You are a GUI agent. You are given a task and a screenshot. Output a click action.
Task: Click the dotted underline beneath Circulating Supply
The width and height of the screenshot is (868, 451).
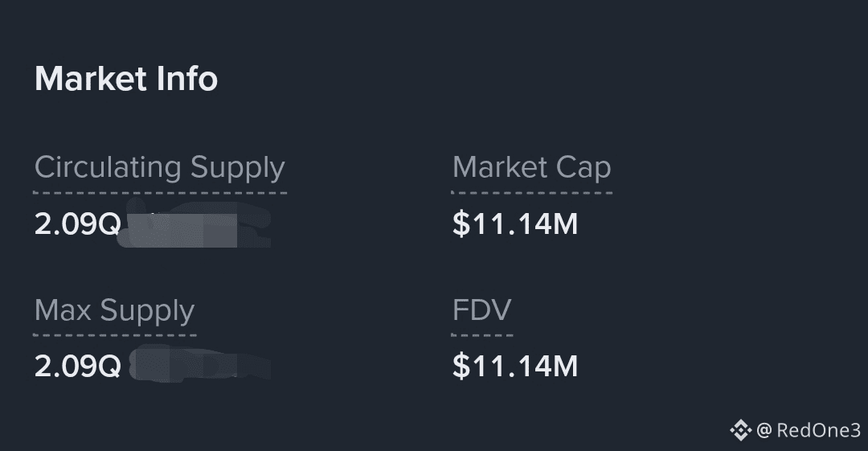(x=159, y=193)
